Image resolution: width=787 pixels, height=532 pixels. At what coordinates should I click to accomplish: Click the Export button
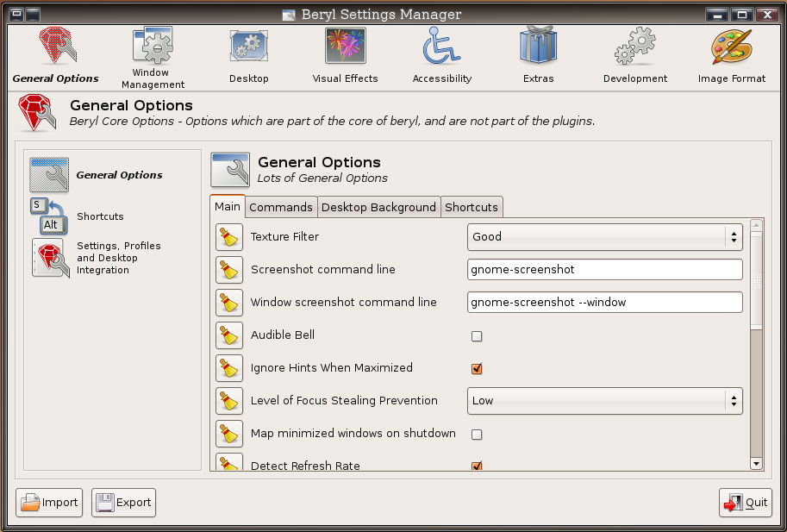pos(123,503)
